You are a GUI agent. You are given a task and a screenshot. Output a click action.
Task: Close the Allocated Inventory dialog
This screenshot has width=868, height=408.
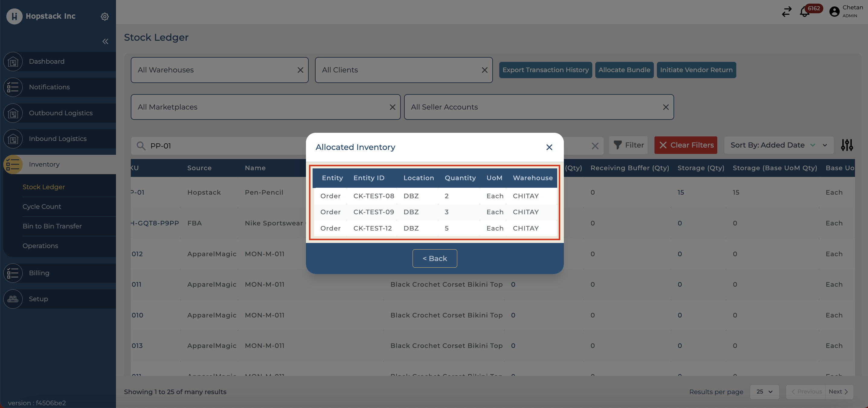[549, 147]
